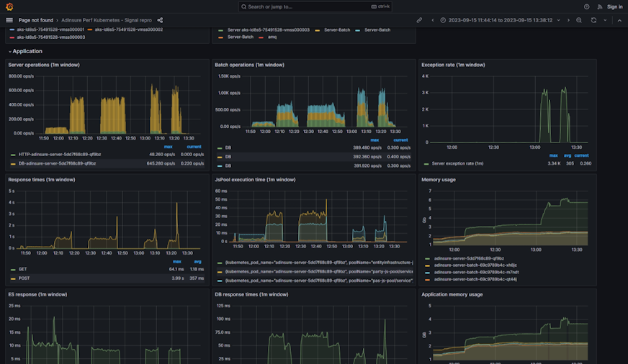Image resolution: width=628 pixels, height=364 pixels.
Task: Copy shortened dashboard link icon
Action: [419, 20]
